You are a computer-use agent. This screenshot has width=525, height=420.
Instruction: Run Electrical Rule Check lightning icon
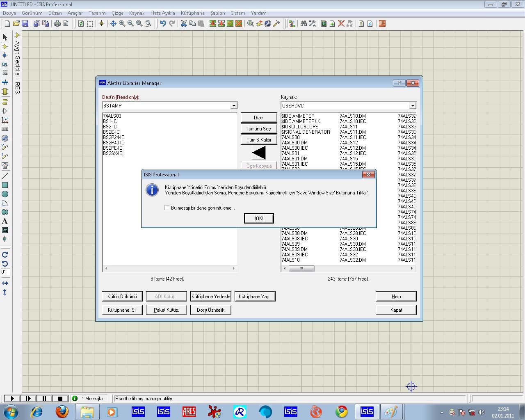370,23
